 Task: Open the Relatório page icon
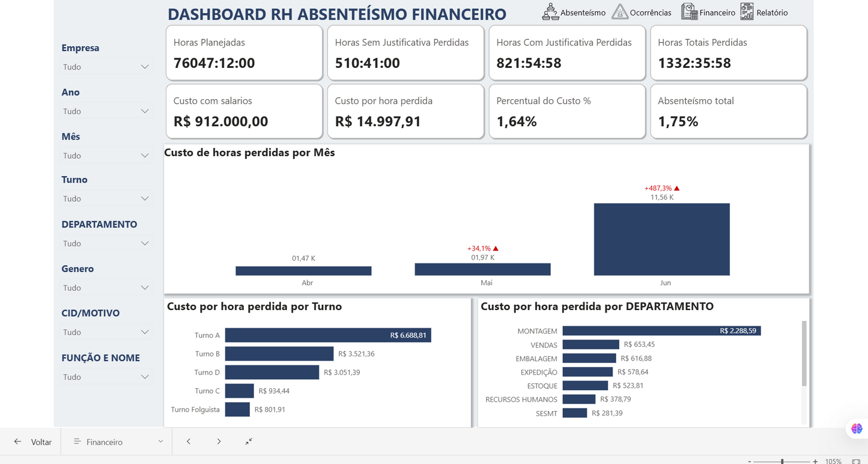[x=746, y=11]
